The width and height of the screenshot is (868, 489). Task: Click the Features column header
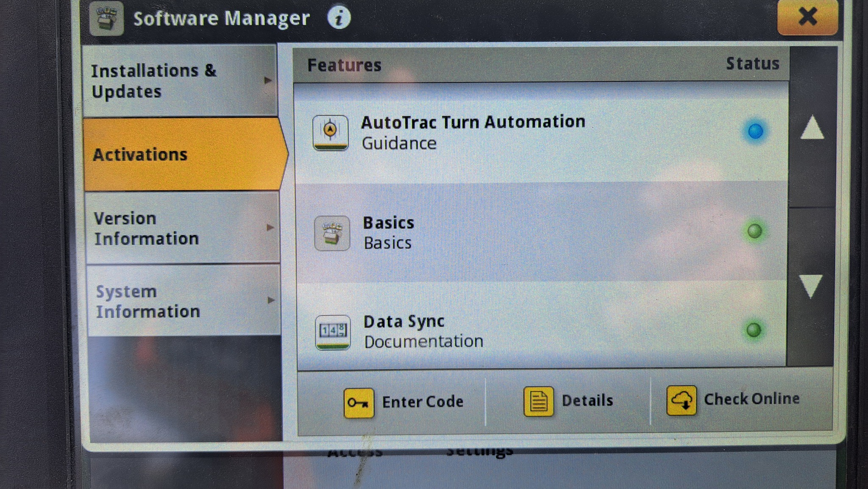[x=344, y=65]
